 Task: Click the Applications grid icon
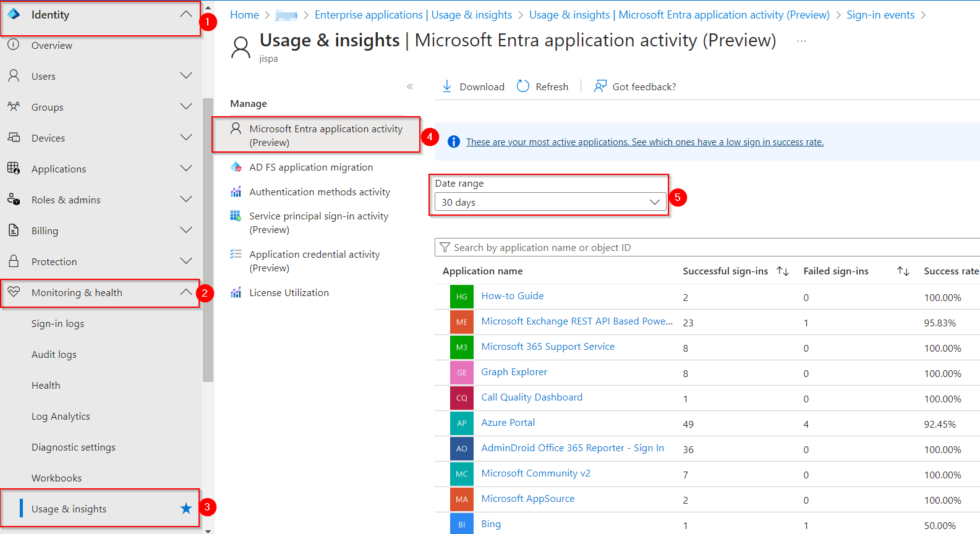14,168
